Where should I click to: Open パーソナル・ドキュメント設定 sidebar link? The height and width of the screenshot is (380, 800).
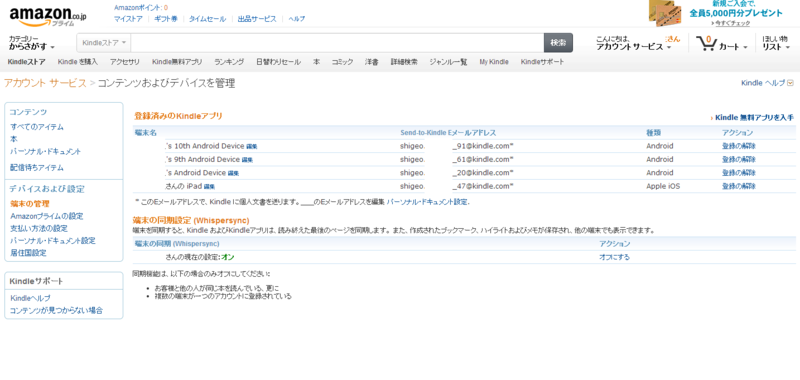click(x=53, y=240)
